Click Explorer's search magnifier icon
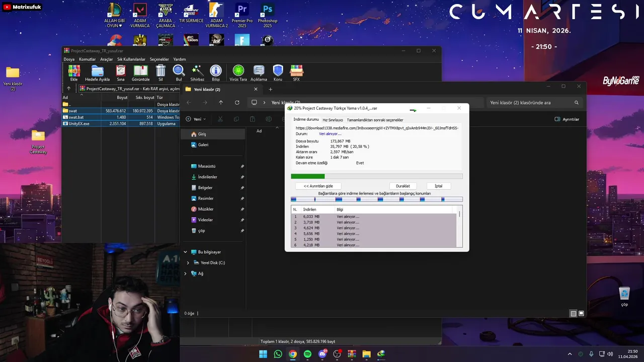This screenshot has height=362, width=644. point(577,103)
